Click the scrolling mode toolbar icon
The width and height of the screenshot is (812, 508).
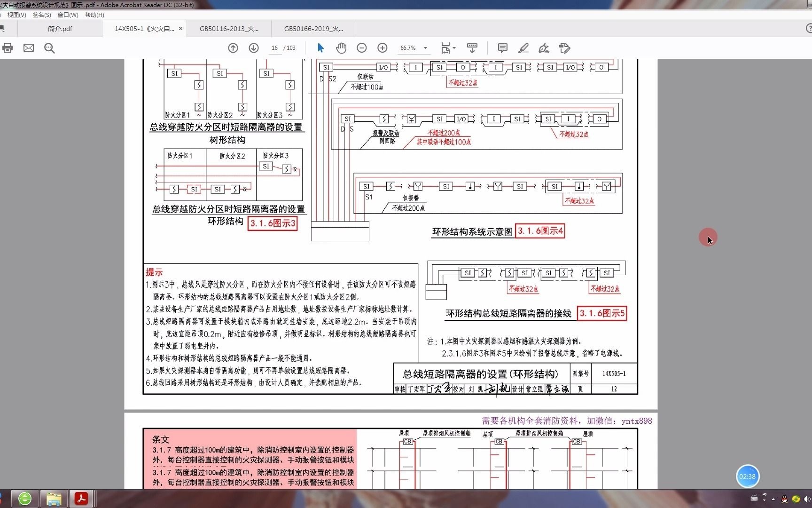472,48
